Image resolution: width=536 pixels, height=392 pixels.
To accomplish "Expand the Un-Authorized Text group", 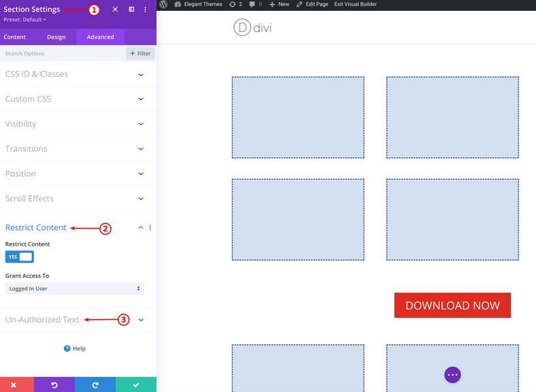I will pos(78,320).
